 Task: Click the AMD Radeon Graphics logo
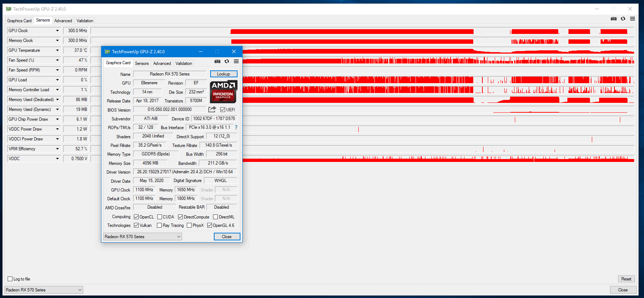click(223, 92)
